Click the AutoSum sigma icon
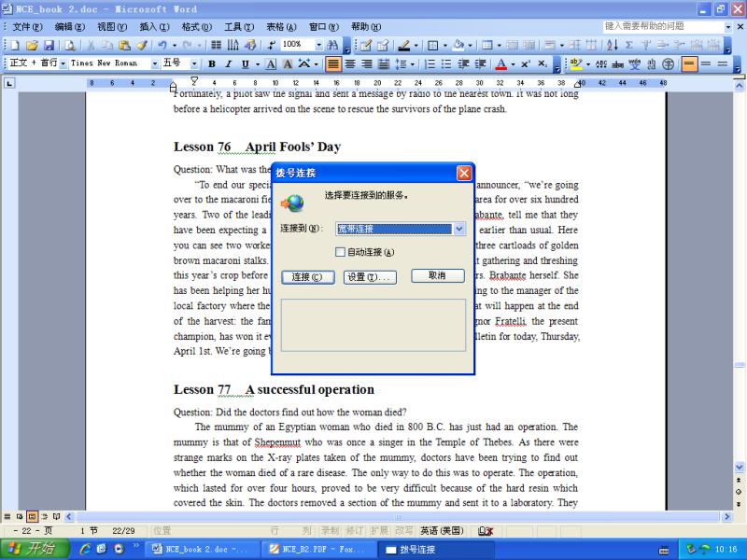Screen dimensions: 747x560 (x=628, y=45)
